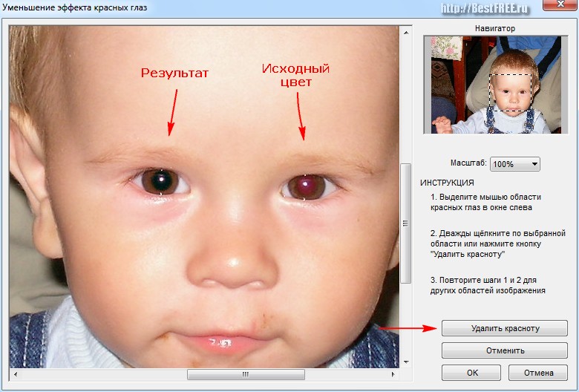Viewport: 579px width, 392px height.
Task: Click the "ИНСТРУКЦИЯ" heading
Action: 447,183
